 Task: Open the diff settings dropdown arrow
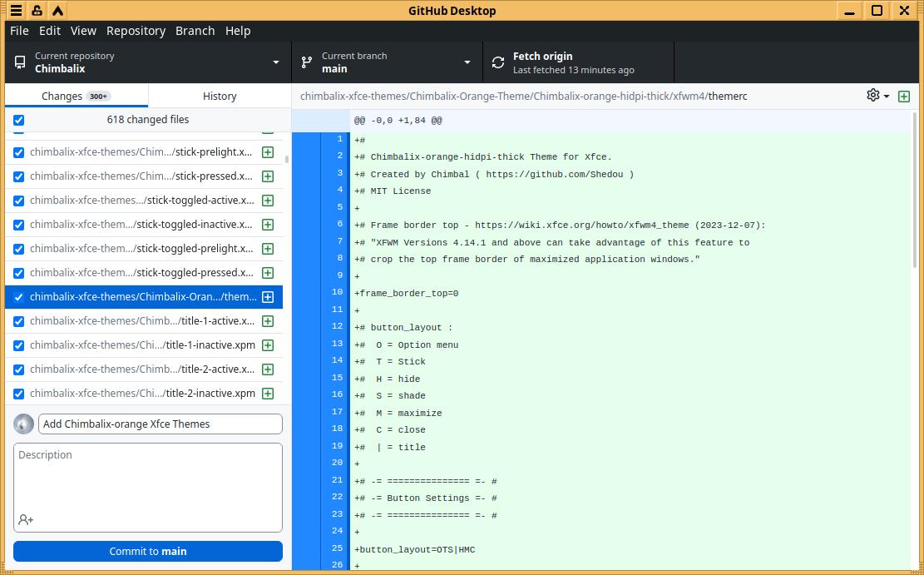click(x=887, y=97)
